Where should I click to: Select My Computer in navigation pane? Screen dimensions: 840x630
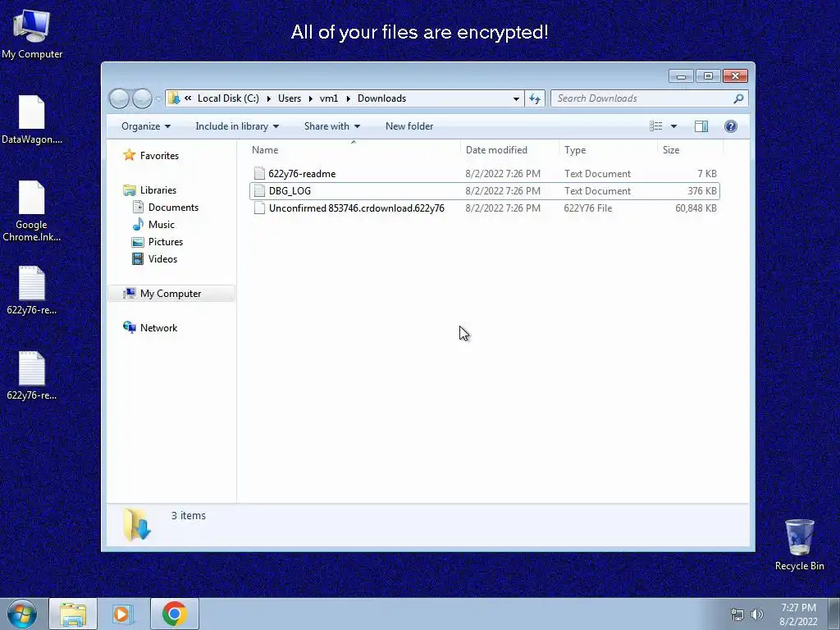pyautogui.click(x=171, y=294)
